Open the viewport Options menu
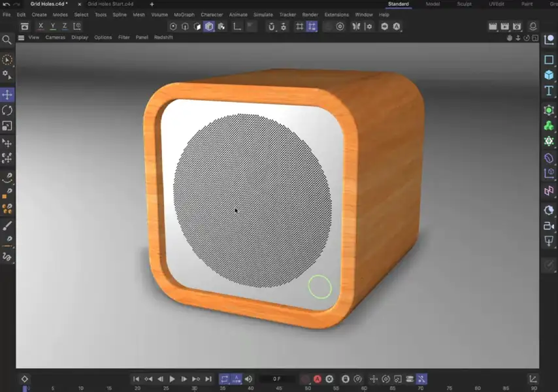This screenshot has width=558, height=392. [103, 38]
